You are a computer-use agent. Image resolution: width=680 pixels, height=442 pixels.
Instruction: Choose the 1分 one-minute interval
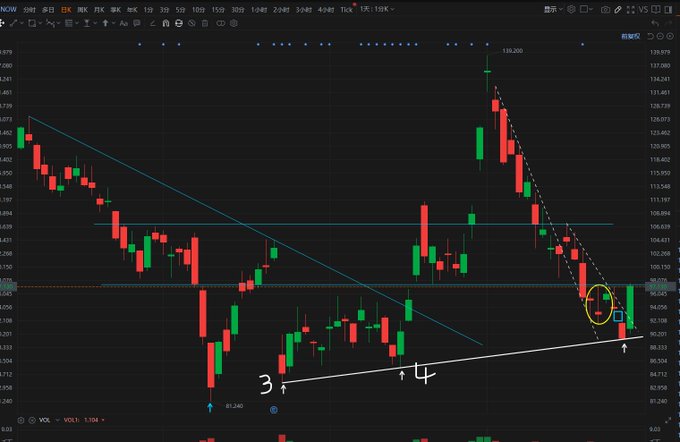(148, 10)
